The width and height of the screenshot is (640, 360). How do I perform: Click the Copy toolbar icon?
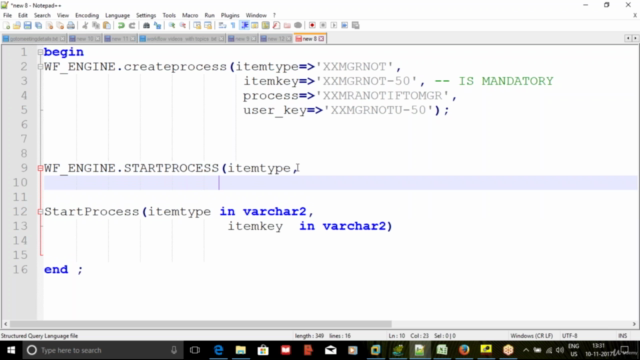(96, 25)
